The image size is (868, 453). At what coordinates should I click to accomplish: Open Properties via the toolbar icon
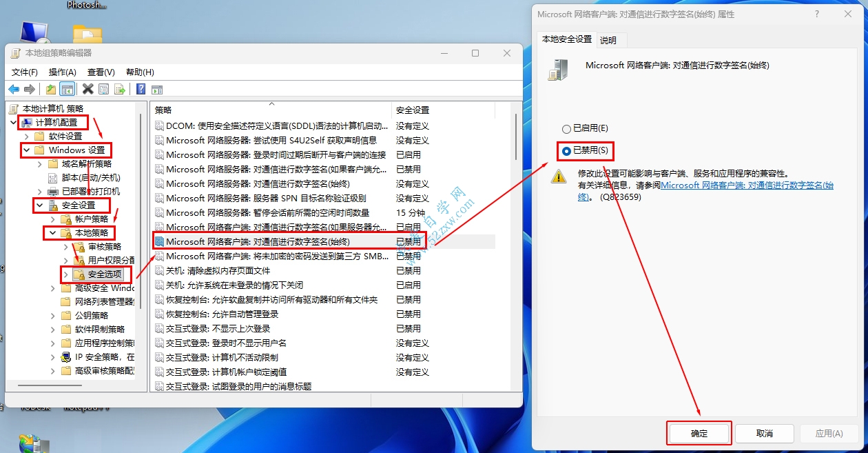point(103,89)
